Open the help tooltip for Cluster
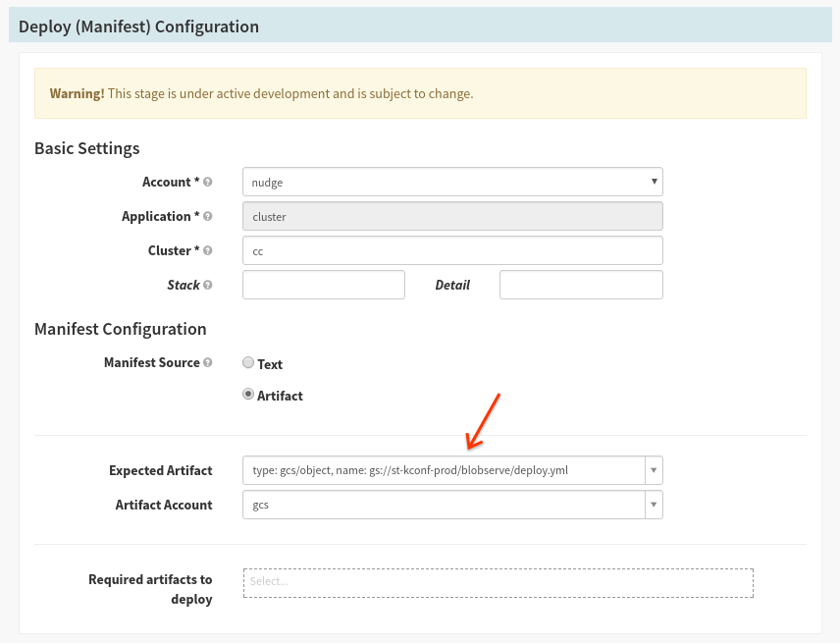The width and height of the screenshot is (840, 644). click(x=207, y=250)
